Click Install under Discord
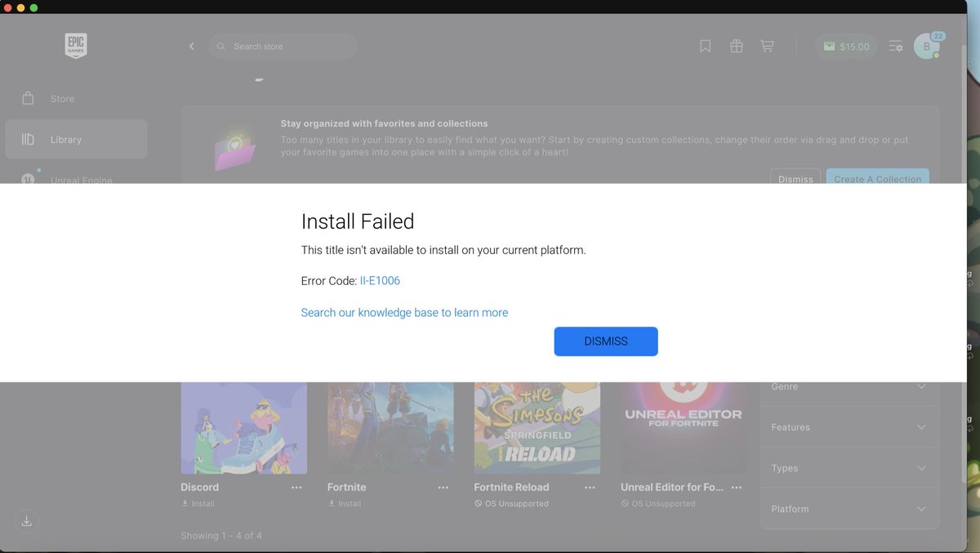Viewport: 980px width, 553px height. pyautogui.click(x=198, y=504)
